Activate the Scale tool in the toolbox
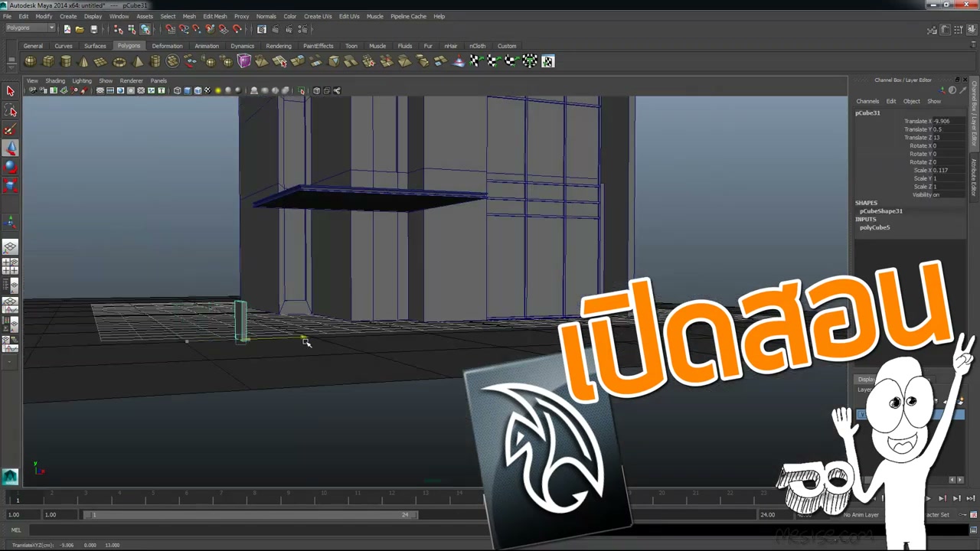This screenshot has height=551, width=980. pos(10,186)
